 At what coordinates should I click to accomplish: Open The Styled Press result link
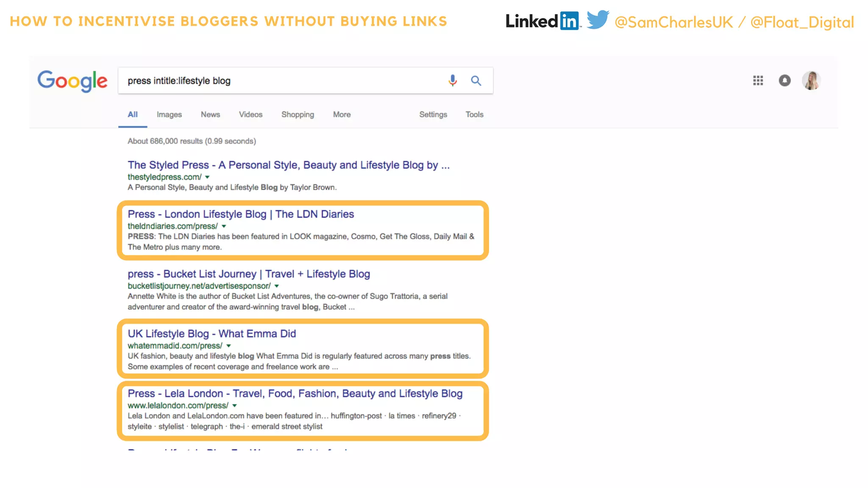(289, 165)
